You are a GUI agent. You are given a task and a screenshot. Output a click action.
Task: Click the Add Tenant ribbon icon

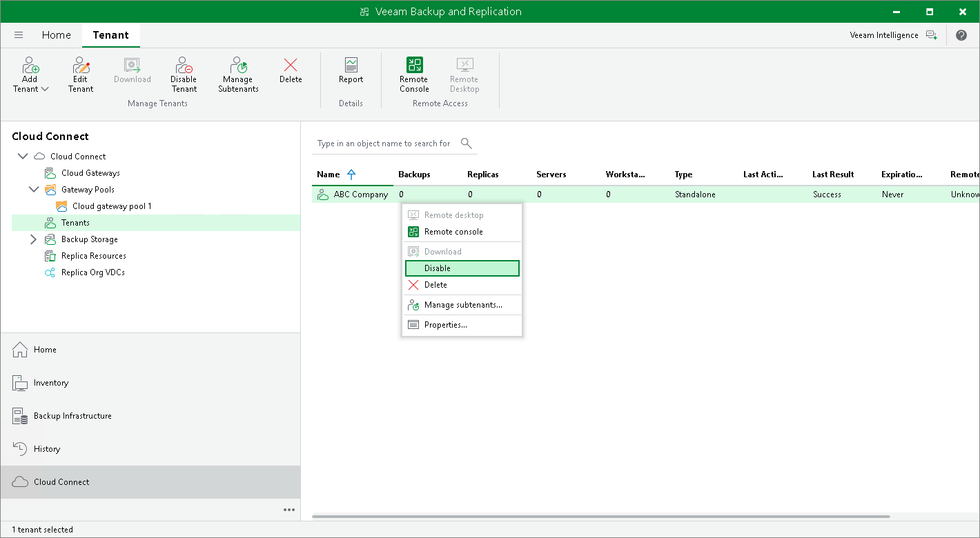(30, 66)
